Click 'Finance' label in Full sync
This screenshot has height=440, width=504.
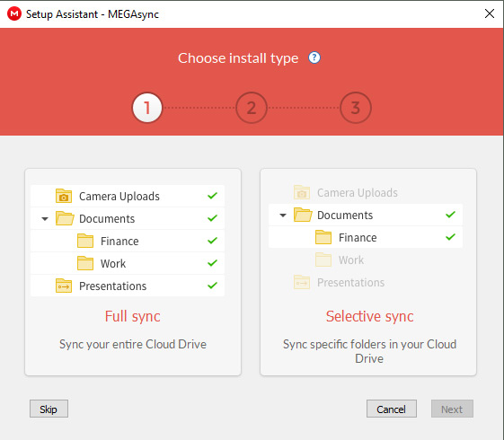119,242
